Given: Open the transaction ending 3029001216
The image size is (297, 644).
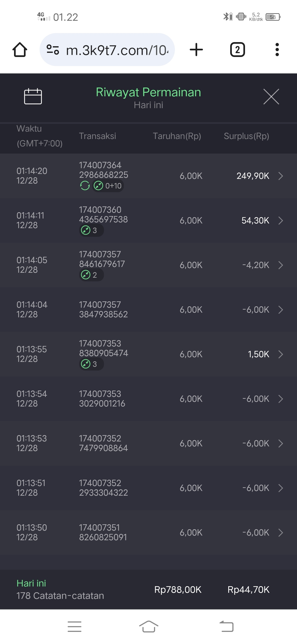Looking at the screenshot, I should [x=148, y=399].
